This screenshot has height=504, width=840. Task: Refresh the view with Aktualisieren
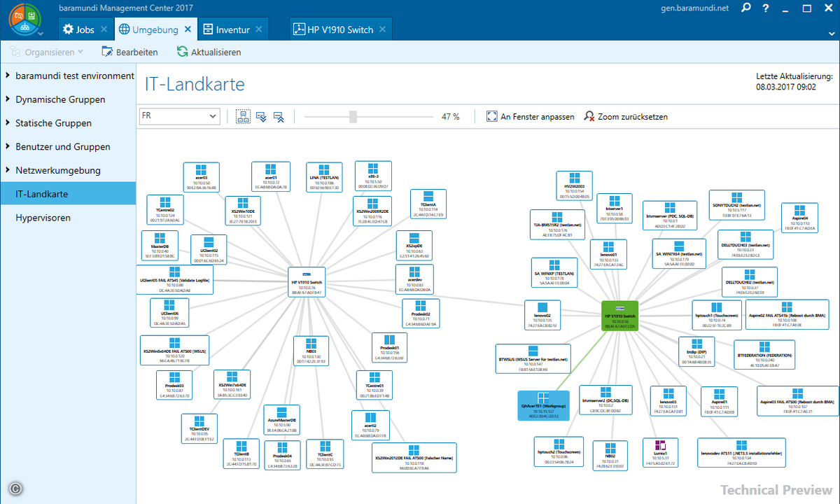click(209, 52)
